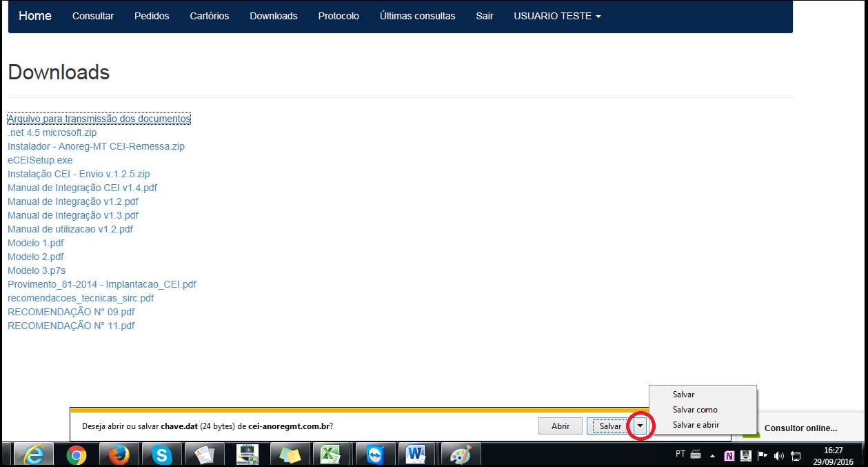Open the Consultar menu item
This screenshot has height=467, width=868.
(x=93, y=16)
